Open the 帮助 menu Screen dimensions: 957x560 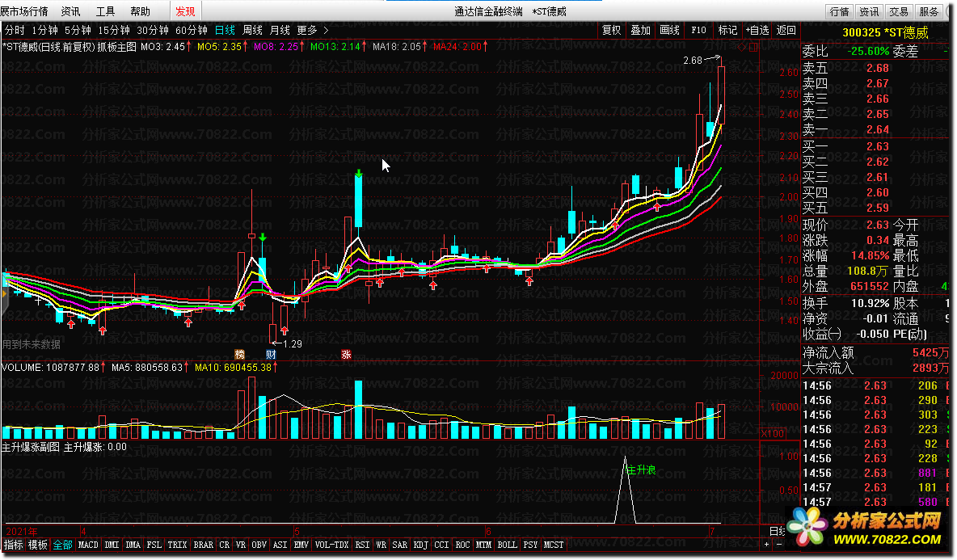140,11
